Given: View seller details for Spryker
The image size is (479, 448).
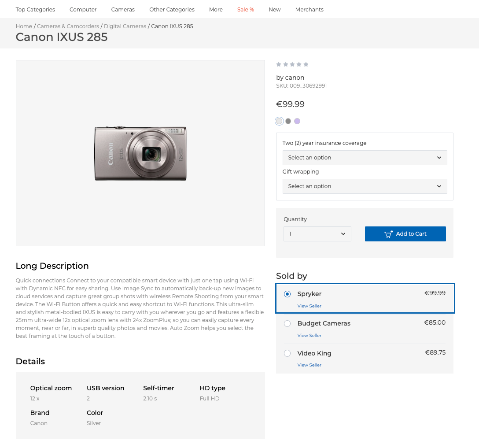Looking at the screenshot, I should 310,306.
